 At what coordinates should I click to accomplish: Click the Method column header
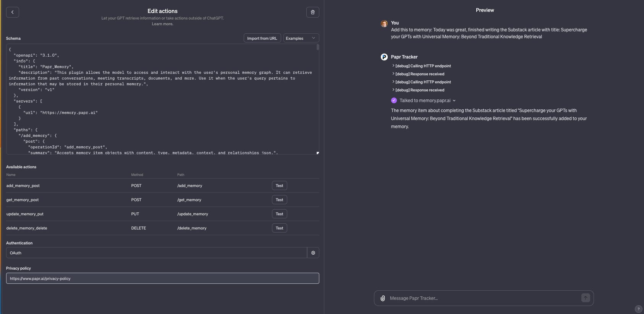point(137,175)
